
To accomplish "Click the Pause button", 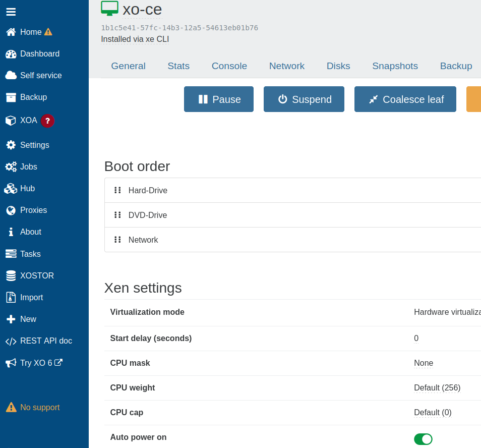I will point(218,99).
